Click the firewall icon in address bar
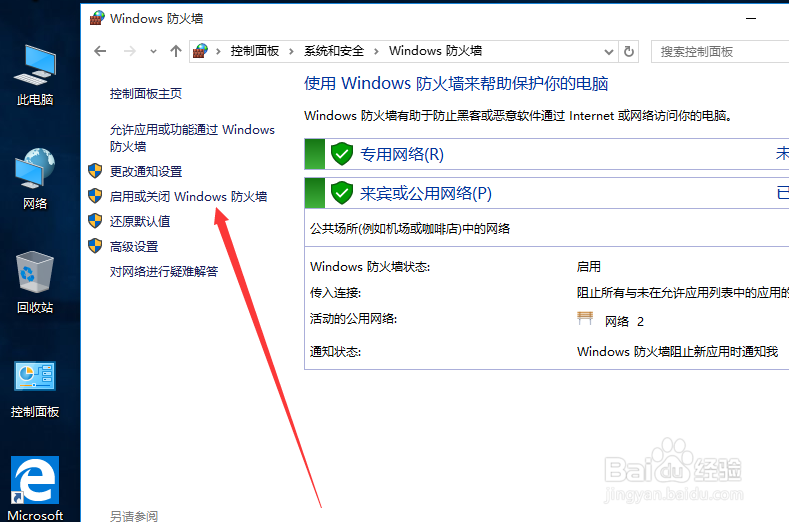The image size is (789, 522). tap(201, 51)
